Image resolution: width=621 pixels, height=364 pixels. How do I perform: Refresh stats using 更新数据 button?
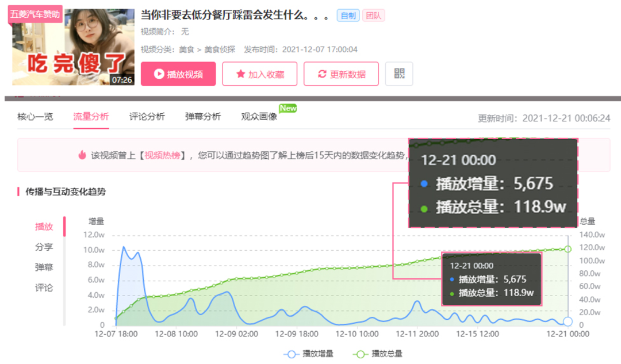click(341, 74)
